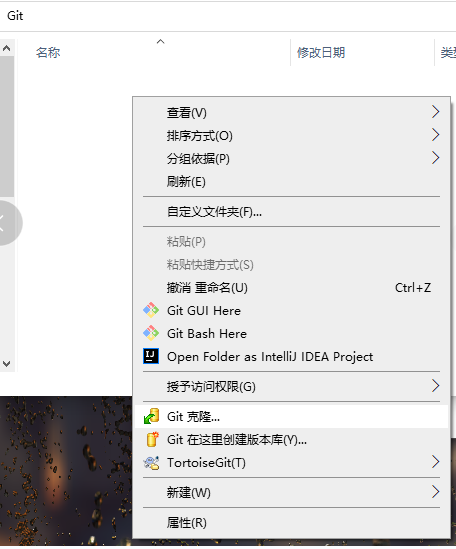The image size is (456, 549).
Task: Expand the 分组依据(P) submenu arrow
Action: click(x=435, y=158)
